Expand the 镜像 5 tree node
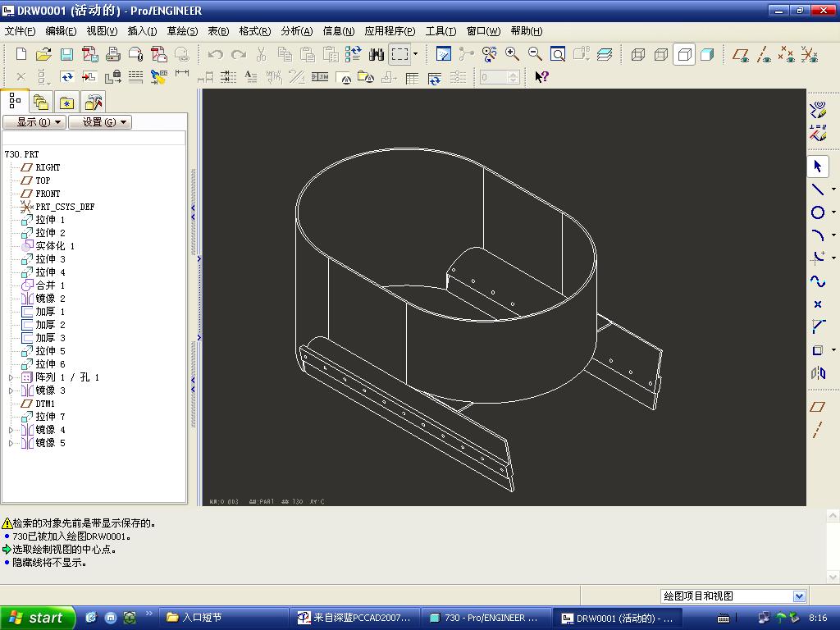840x630 pixels. click(11, 443)
